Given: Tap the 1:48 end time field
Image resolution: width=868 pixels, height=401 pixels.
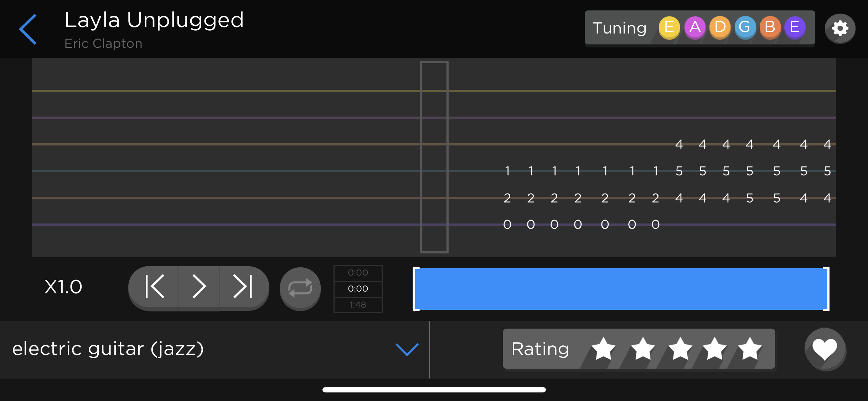Looking at the screenshot, I should click(358, 305).
